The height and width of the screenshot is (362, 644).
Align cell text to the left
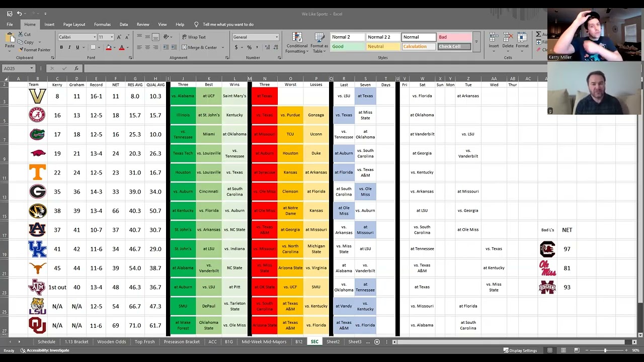click(x=139, y=47)
